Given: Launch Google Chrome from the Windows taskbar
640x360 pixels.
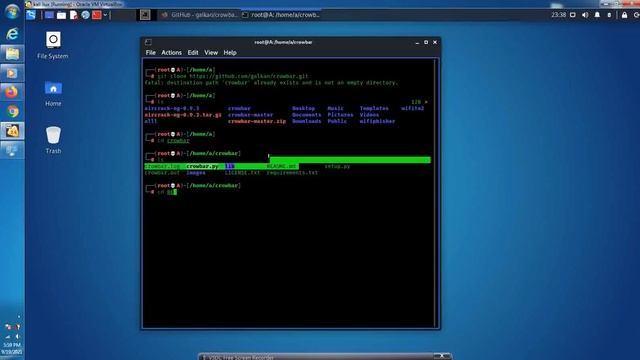Looking at the screenshot, I should point(12,111).
